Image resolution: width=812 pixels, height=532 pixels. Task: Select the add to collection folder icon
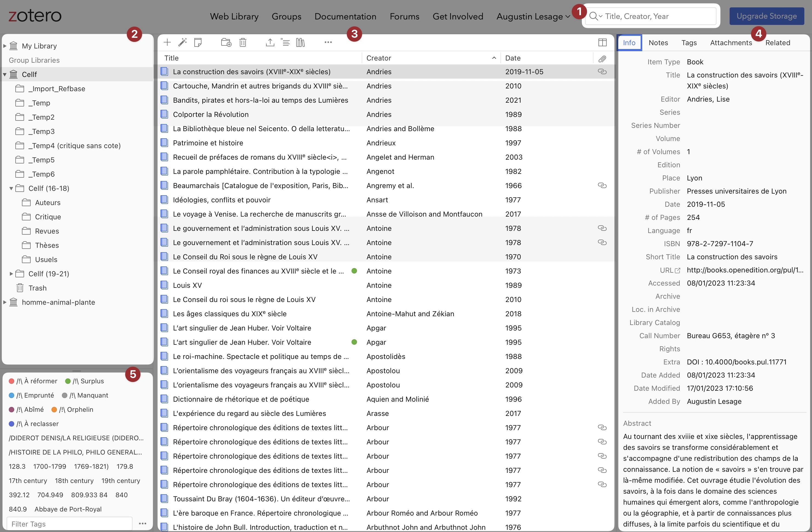pyautogui.click(x=226, y=42)
